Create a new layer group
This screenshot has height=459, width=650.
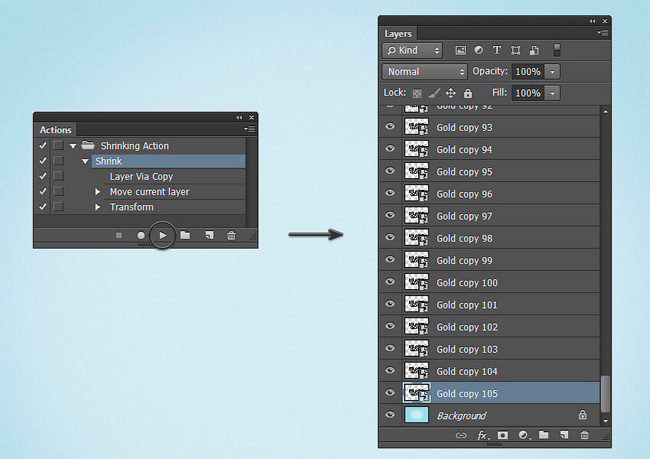pos(543,435)
